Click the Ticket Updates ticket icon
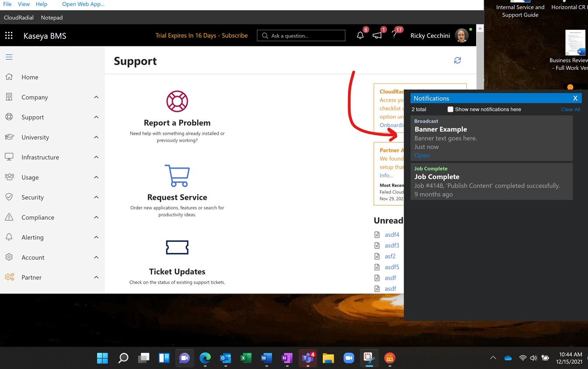 177,247
